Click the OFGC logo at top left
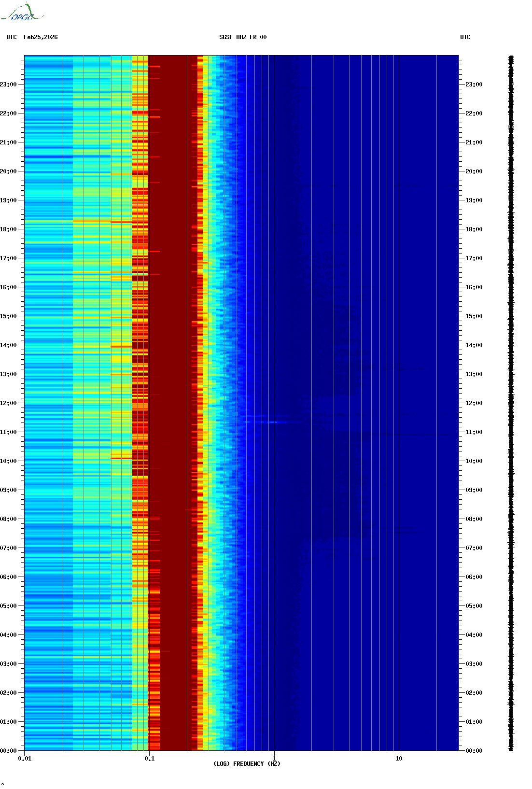This screenshot has height=789, width=532. tap(22, 12)
